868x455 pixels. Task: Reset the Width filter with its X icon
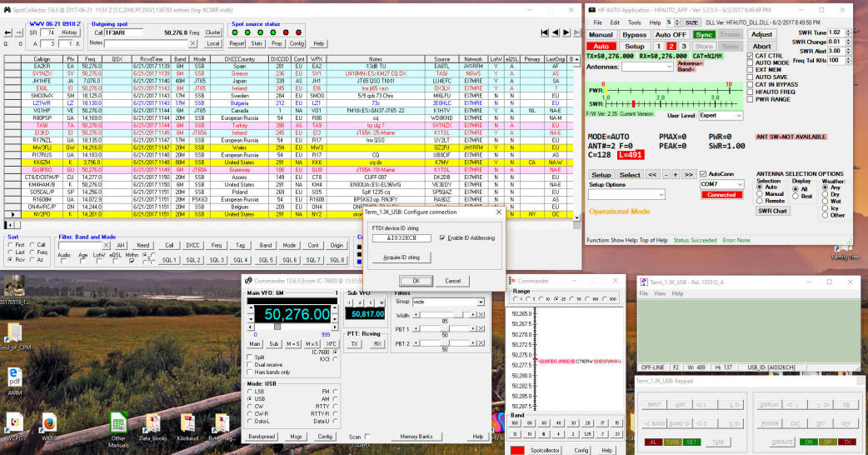pyautogui.click(x=481, y=314)
